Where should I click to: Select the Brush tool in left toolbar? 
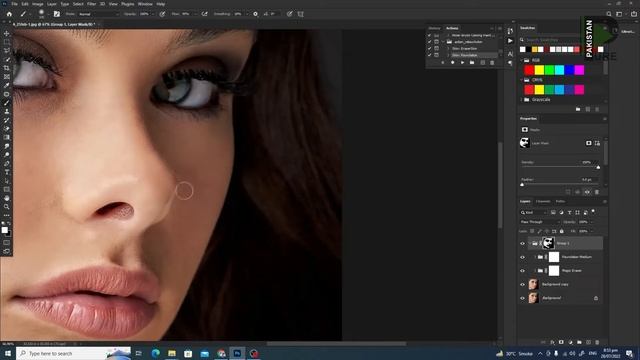click(x=7, y=103)
